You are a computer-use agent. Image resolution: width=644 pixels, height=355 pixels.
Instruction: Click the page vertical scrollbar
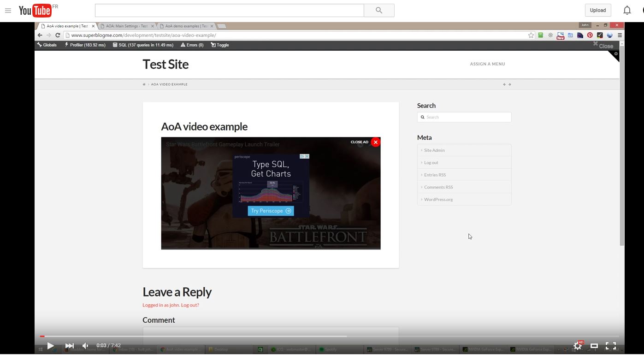click(622, 145)
